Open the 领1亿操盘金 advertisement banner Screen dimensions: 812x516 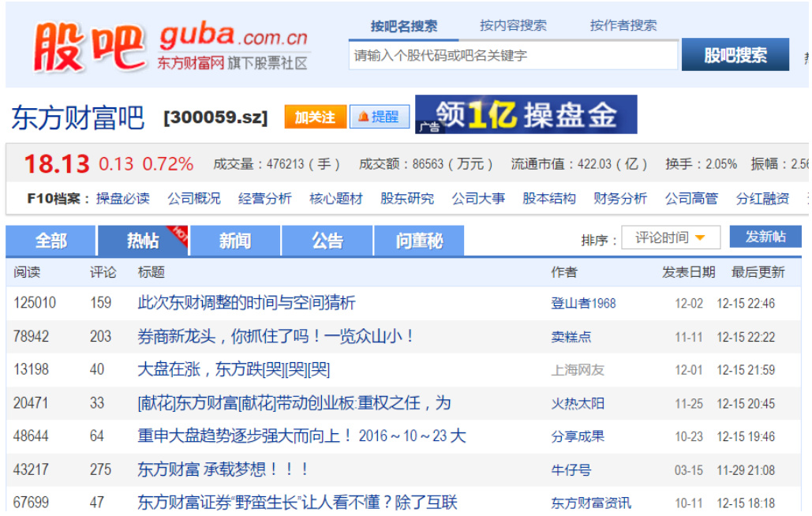click(526, 115)
